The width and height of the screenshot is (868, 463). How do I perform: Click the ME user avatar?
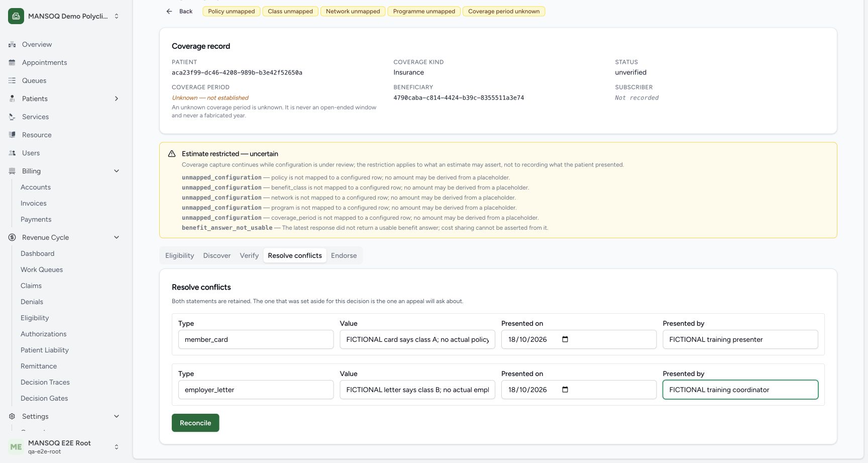click(x=16, y=447)
